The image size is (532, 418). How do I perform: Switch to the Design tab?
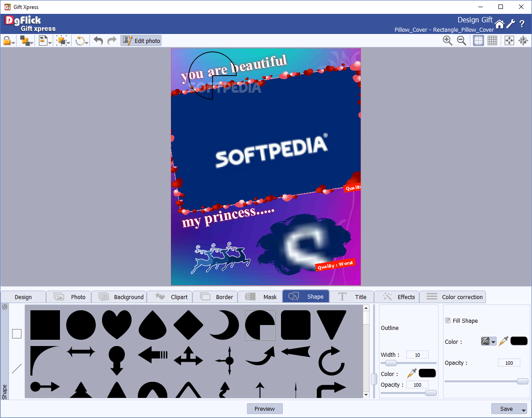[23, 297]
